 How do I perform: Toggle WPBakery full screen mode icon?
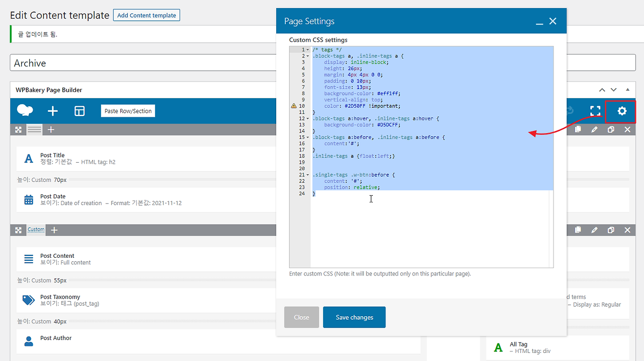(x=595, y=111)
